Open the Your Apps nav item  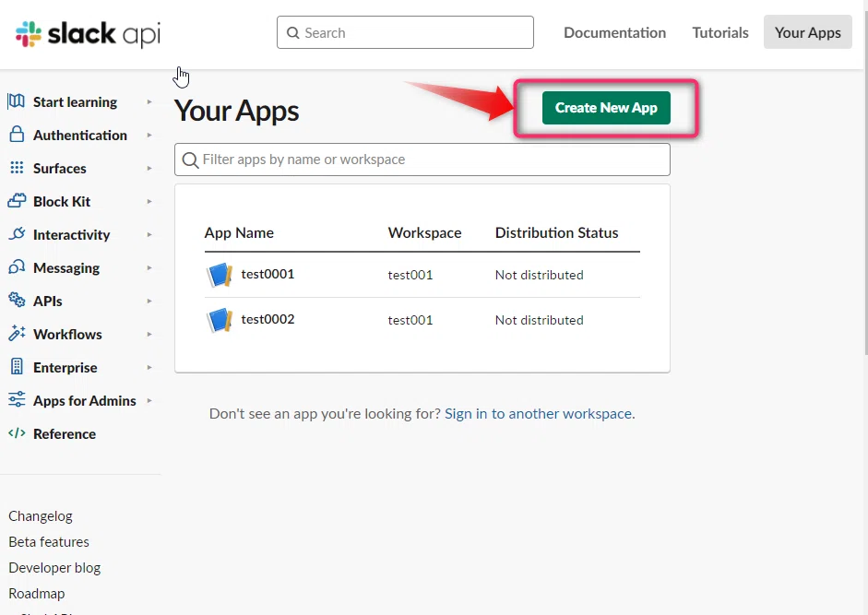(x=808, y=32)
